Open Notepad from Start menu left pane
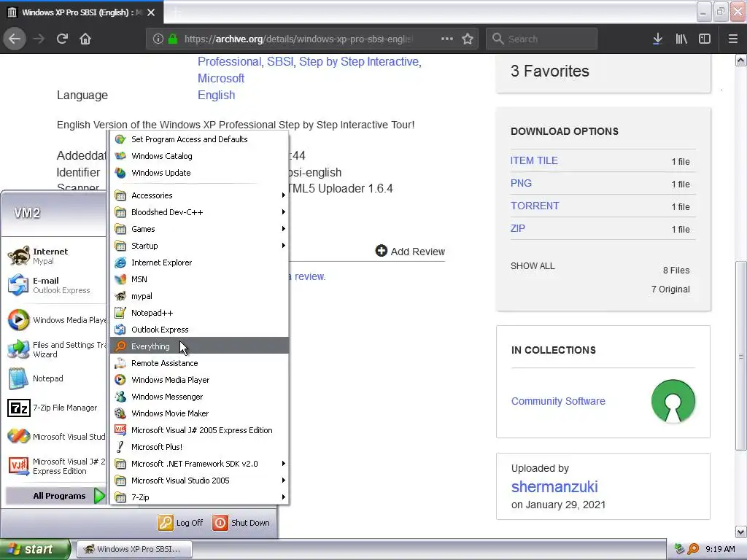747x560 pixels. point(55,378)
